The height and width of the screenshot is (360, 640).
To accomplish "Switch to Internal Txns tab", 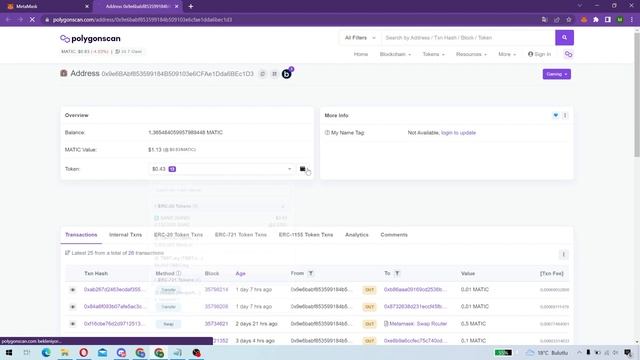I will point(125,235).
